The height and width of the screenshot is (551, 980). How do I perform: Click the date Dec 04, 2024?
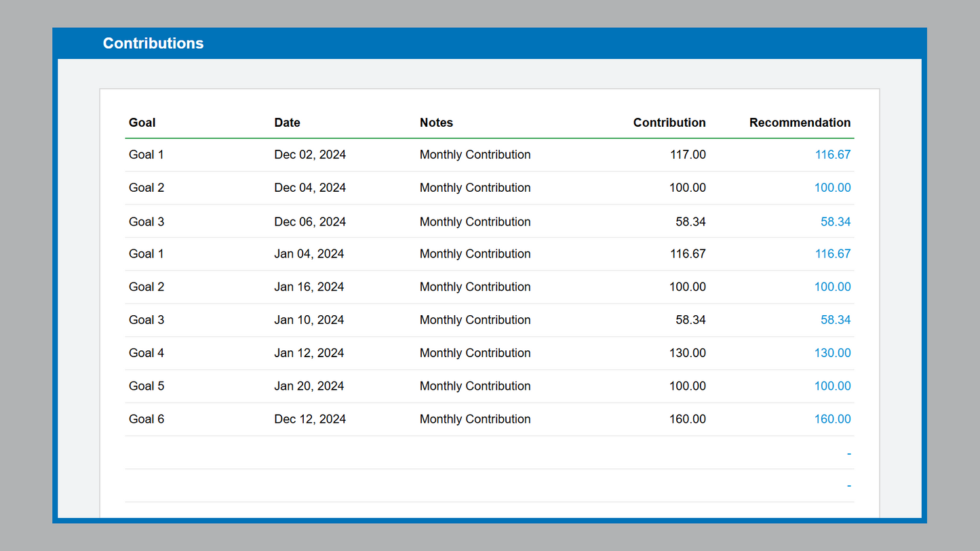[310, 188]
